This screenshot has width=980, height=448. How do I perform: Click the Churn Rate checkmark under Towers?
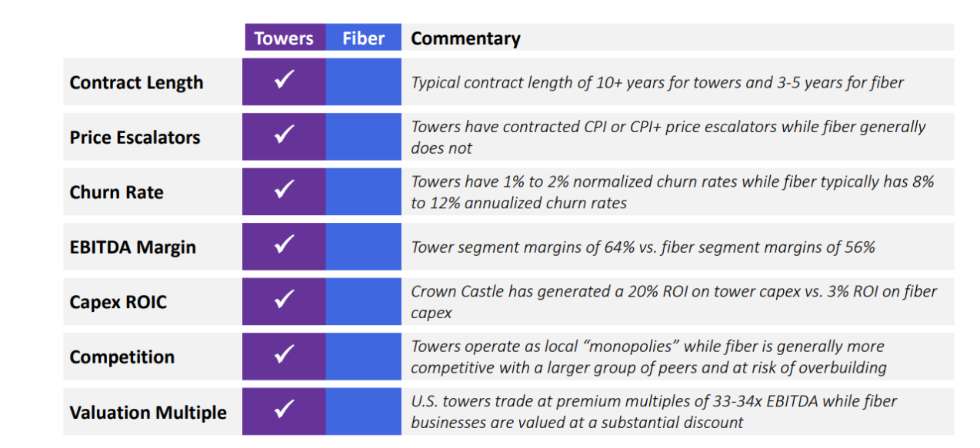(x=285, y=189)
